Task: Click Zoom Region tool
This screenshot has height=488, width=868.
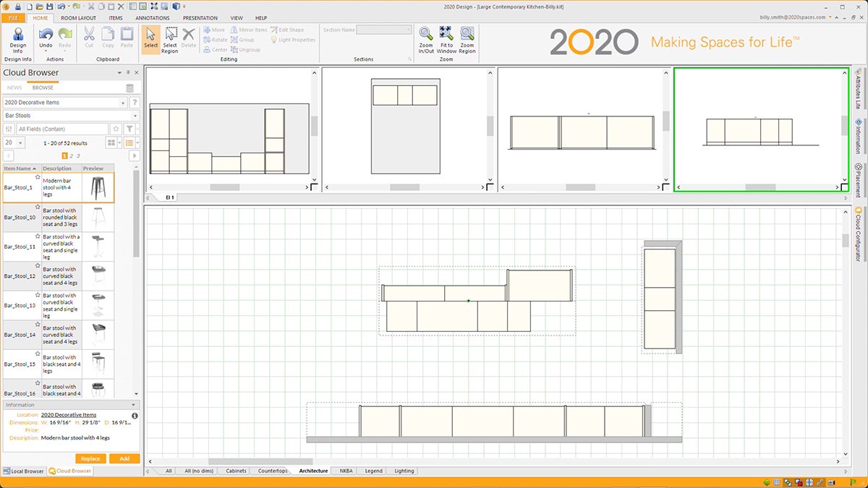Action: [x=467, y=40]
